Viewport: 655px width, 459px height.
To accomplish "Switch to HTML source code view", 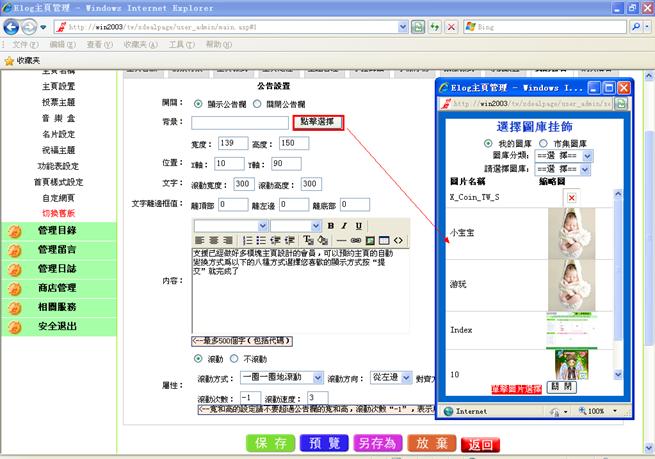I will pyautogui.click(x=398, y=241).
